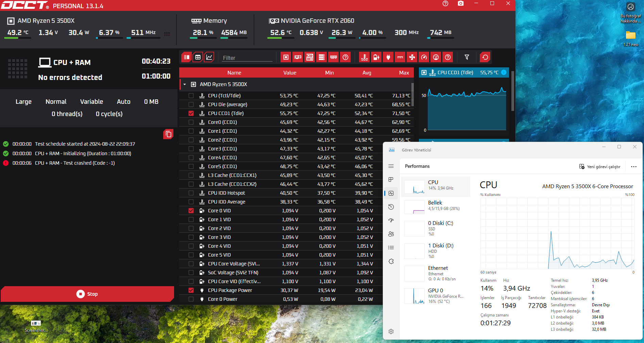Click the info icon on the CPU CCD1 graph
644x343 pixels.
(504, 72)
